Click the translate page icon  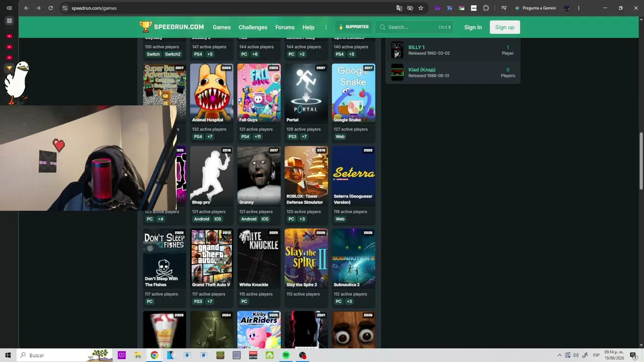coord(399,8)
